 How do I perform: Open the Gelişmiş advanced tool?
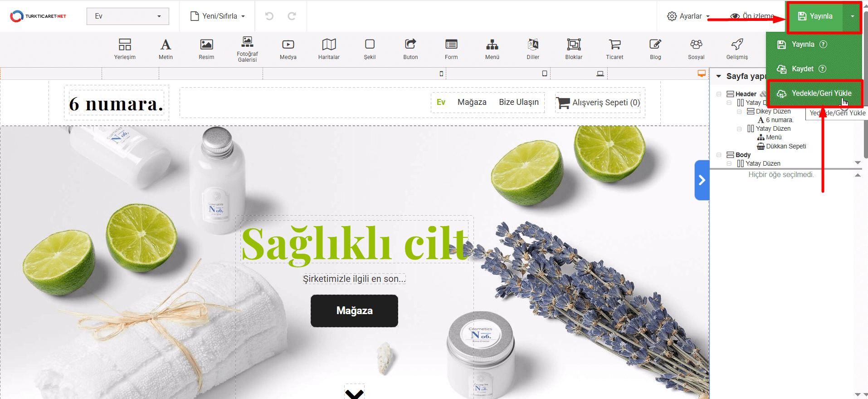[x=737, y=49]
